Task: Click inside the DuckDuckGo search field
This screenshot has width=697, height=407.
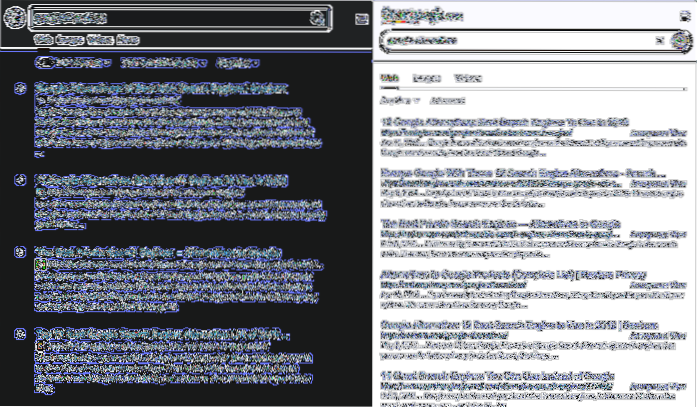Action: pos(170,18)
